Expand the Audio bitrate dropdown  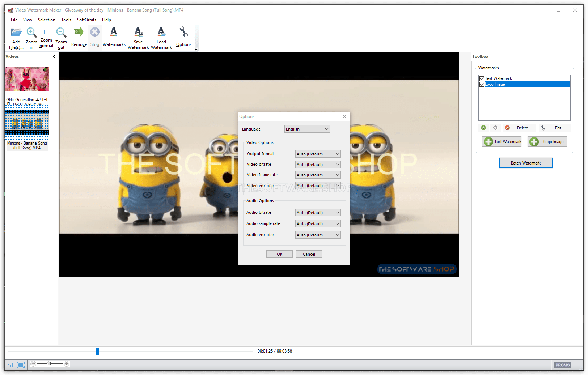[318, 213]
